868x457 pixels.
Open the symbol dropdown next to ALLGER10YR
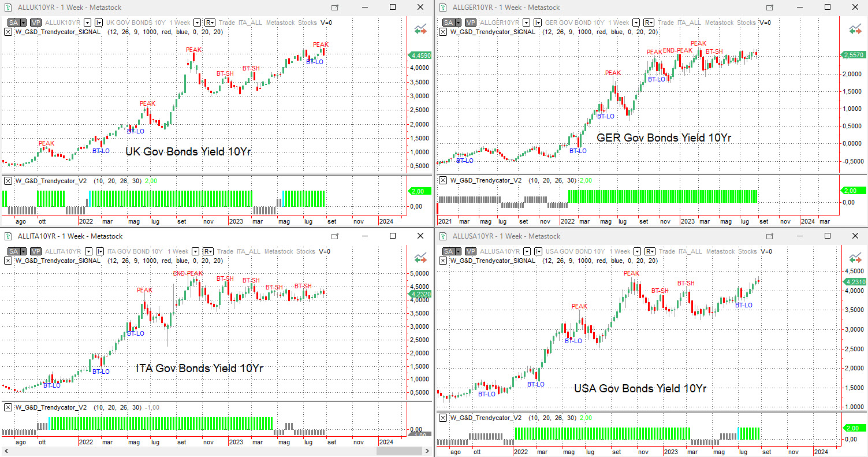tap(527, 23)
